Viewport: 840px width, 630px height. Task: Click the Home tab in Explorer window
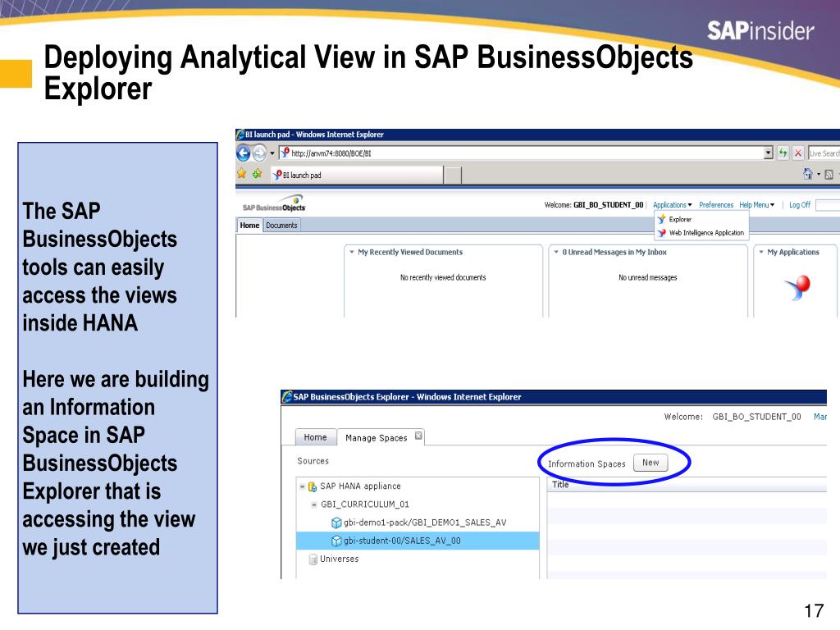click(315, 437)
